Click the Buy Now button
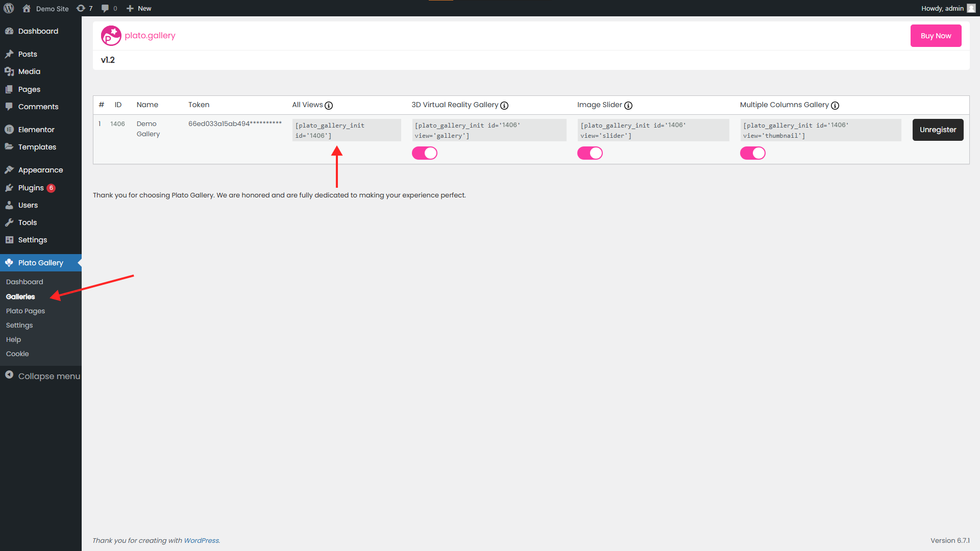The height and width of the screenshot is (551, 980). pos(936,36)
